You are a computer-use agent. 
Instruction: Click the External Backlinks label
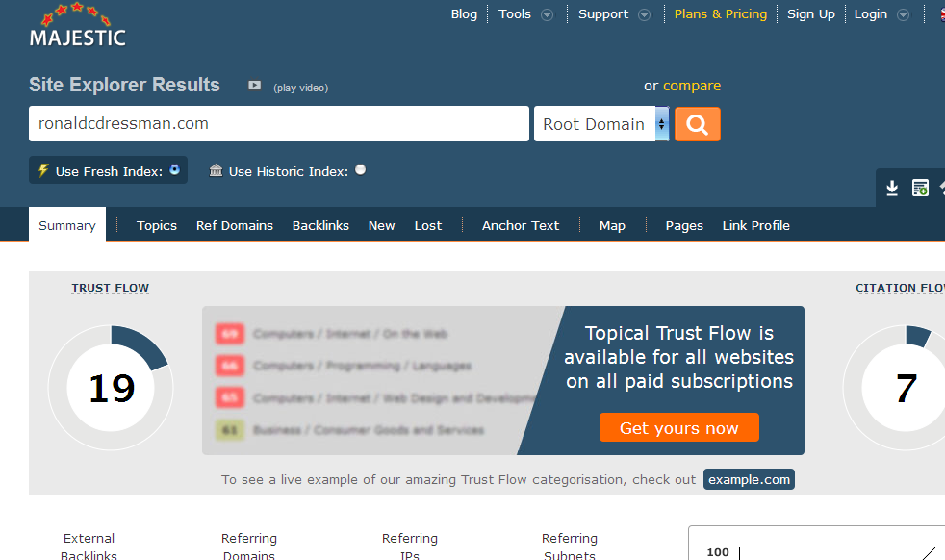[89, 547]
